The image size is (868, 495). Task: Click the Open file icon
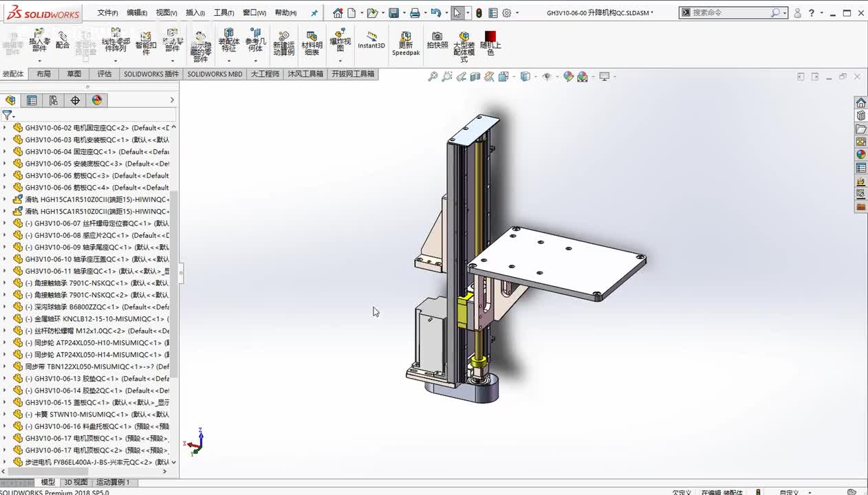371,12
